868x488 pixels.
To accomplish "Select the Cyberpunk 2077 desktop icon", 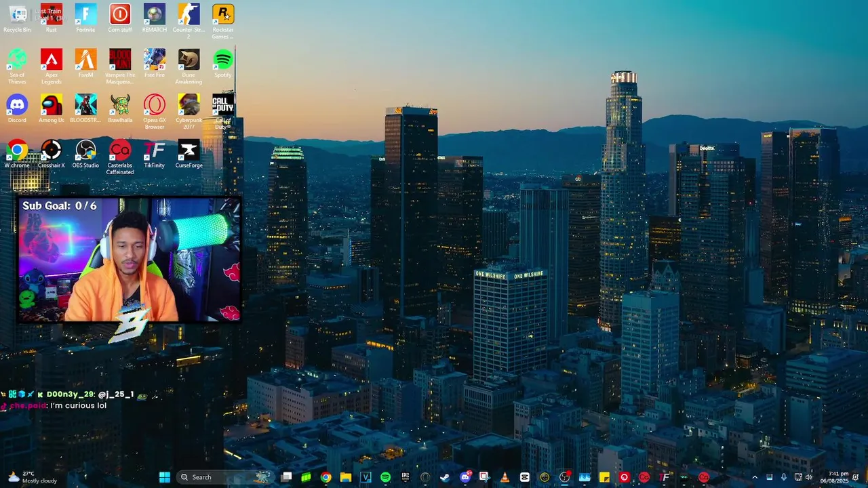I will coord(189,113).
